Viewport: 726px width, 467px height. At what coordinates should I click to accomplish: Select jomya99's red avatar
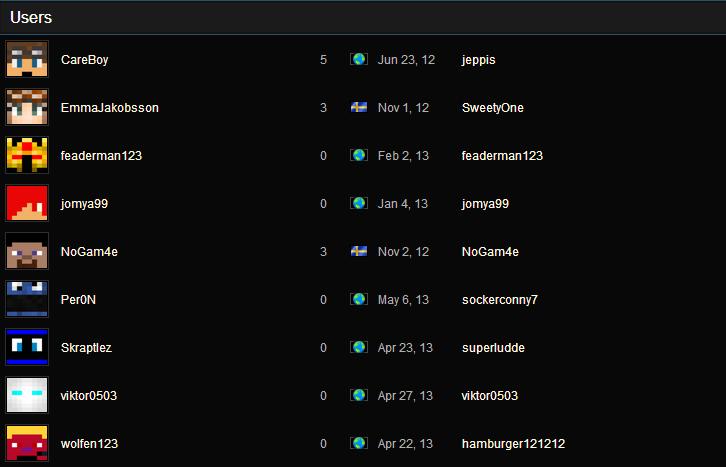pos(27,204)
